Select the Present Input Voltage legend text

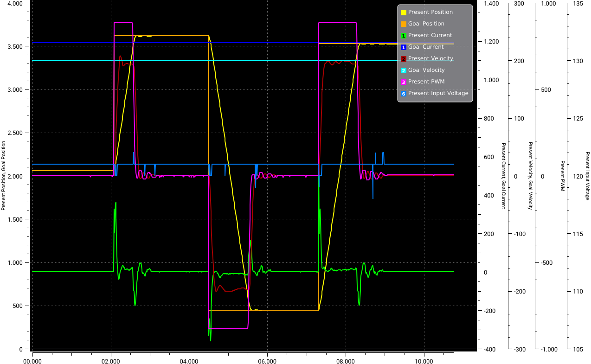pos(438,93)
